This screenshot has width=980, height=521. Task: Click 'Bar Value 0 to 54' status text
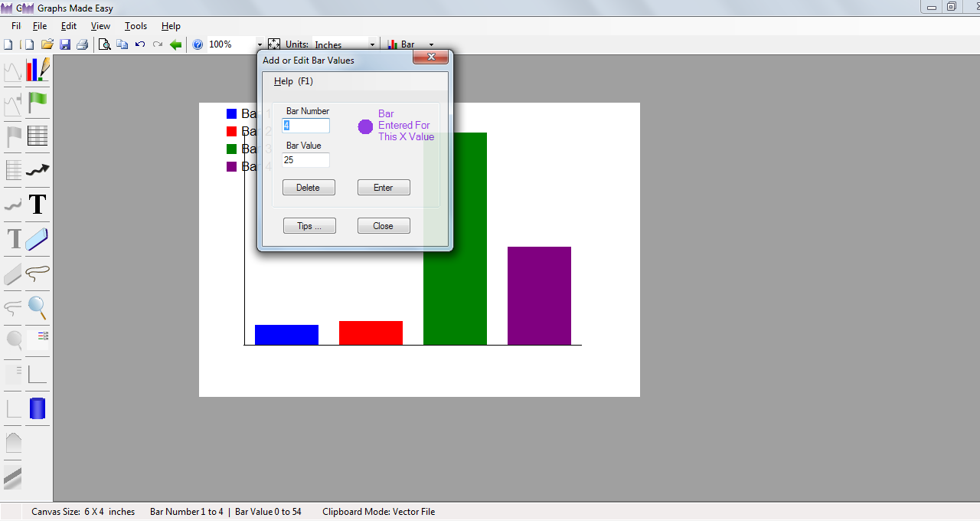(268, 512)
